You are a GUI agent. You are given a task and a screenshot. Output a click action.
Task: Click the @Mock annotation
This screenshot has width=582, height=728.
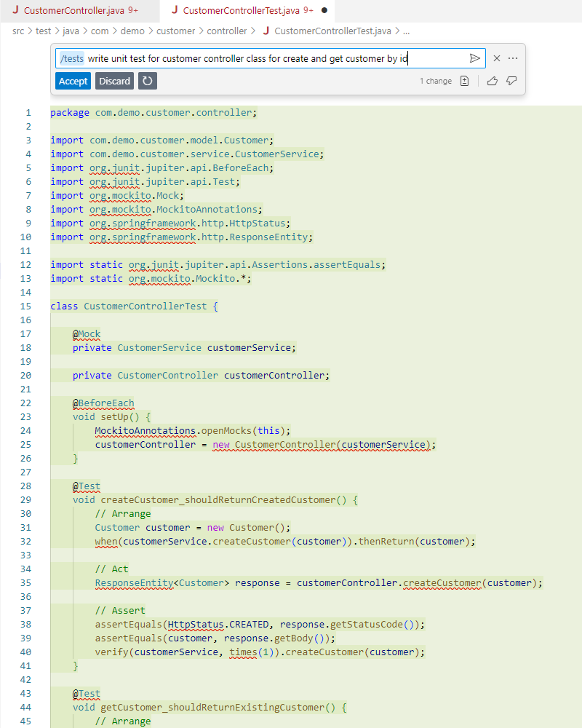(x=87, y=334)
